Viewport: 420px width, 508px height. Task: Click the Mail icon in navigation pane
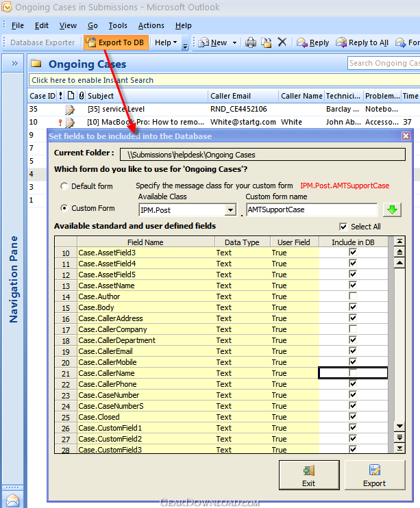click(12, 500)
